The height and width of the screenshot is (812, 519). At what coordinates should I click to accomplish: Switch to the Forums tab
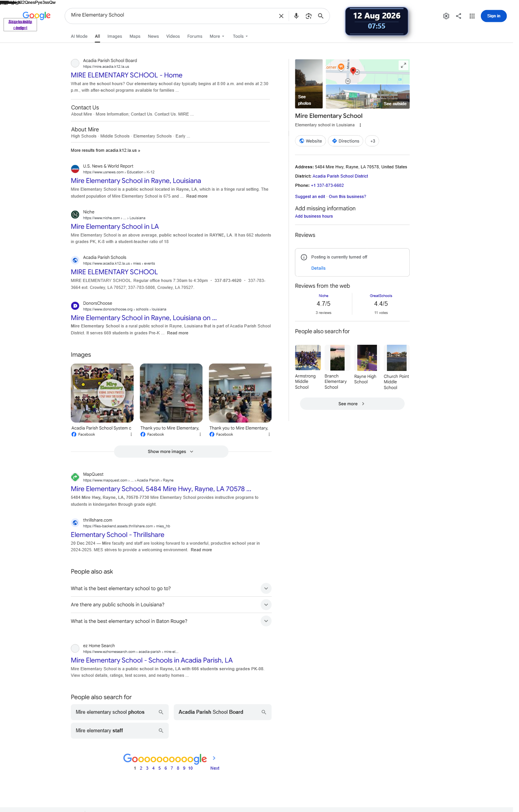[195, 37]
